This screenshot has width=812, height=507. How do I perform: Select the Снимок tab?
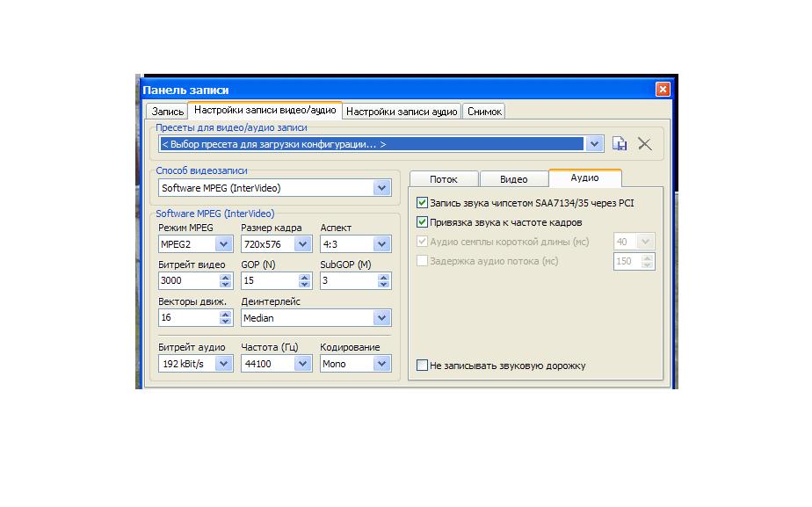(484, 112)
